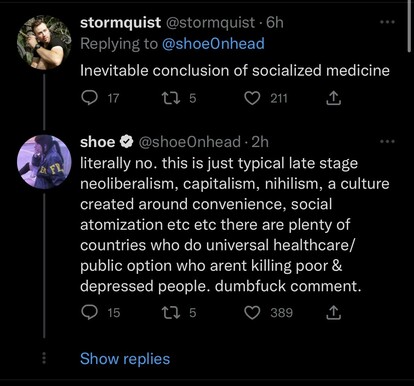The image size is (414, 386).
Task: Open the @stormquist handle
Action: [210, 23]
